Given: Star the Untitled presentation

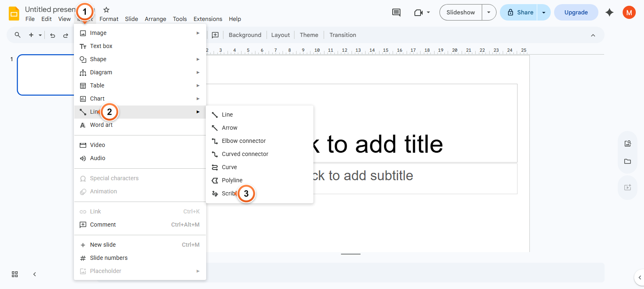Looking at the screenshot, I should point(106,9).
